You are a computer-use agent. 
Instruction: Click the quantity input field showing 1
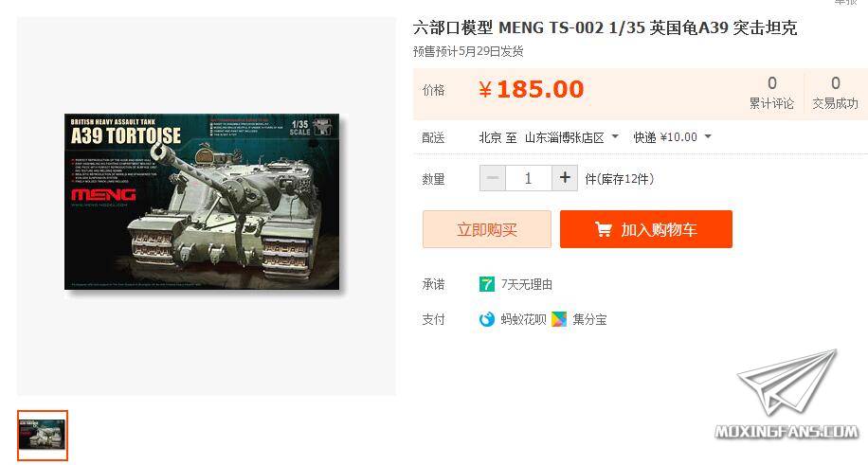(529, 178)
